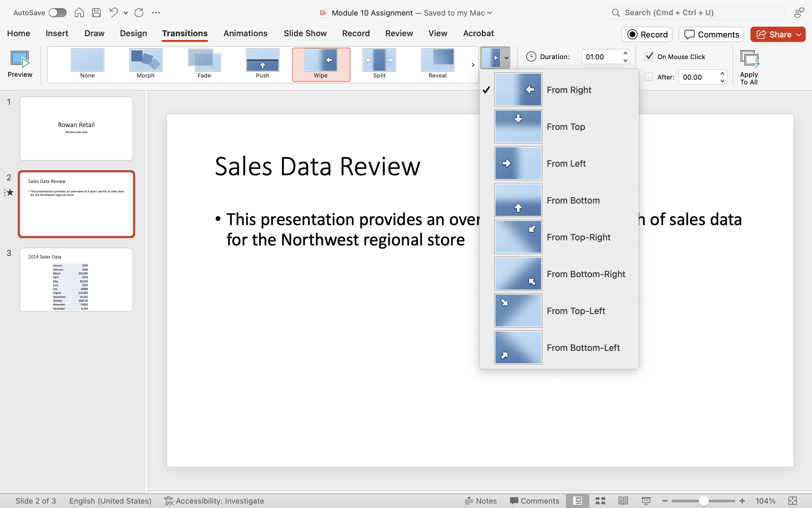Click the collaboration people icon at top right
Screen dimensions: 812x508
coord(799,13)
